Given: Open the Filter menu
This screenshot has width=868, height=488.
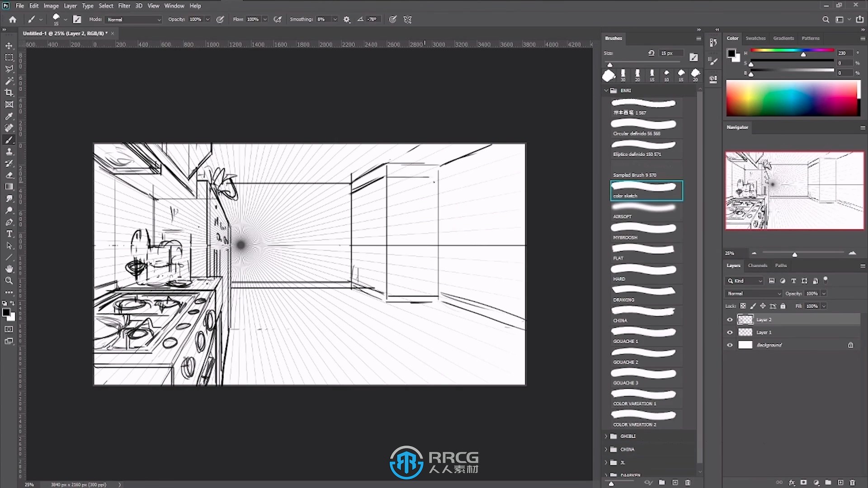Looking at the screenshot, I should click(x=124, y=6).
